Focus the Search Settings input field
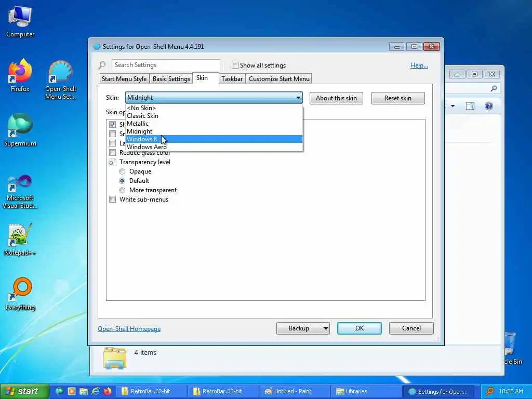The image size is (532, 399). click(166, 65)
